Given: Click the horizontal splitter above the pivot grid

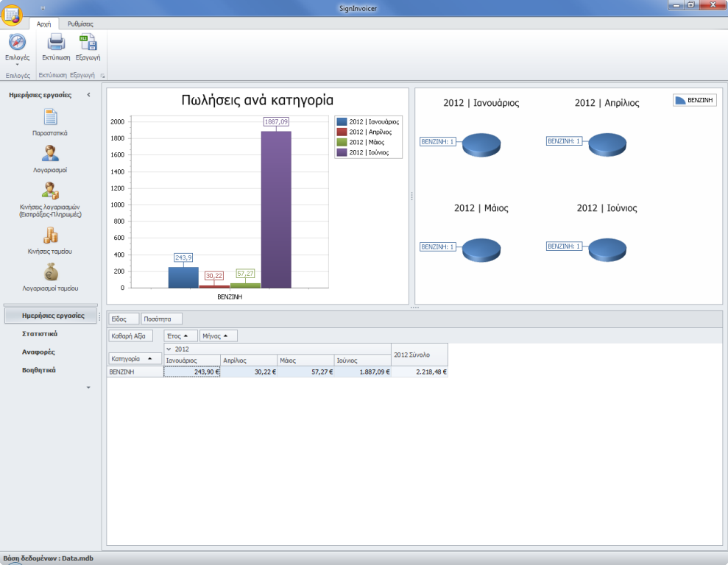Looking at the screenshot, I should click(x=414, y=308).
